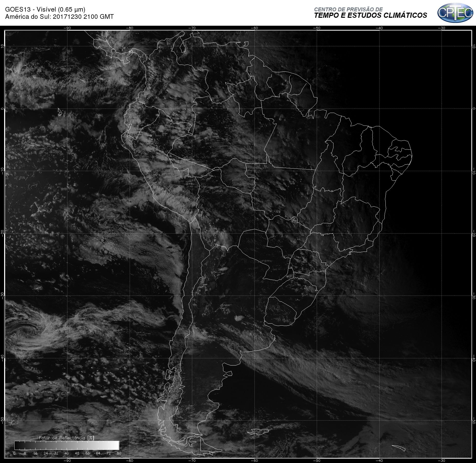The height and width of the screenshot is (463, 476).
Task: Click the '-60' longitude label on top axis
Action: [254, 28]
